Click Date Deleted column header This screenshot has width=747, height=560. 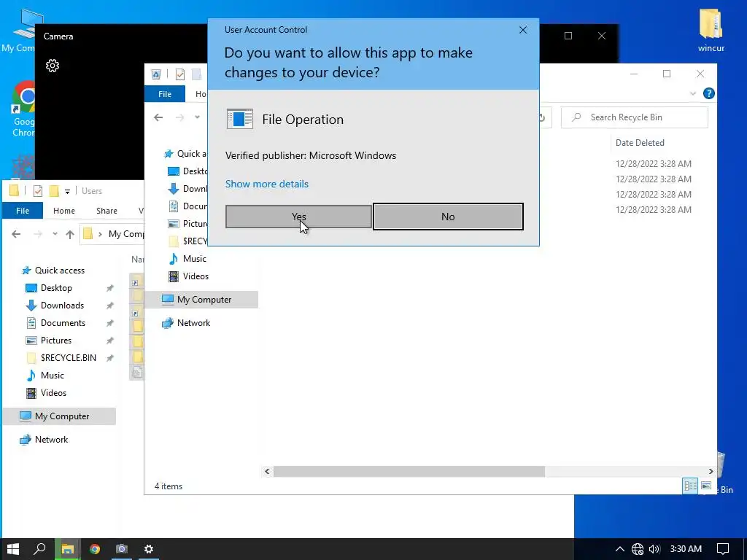[x=639, y=143]
